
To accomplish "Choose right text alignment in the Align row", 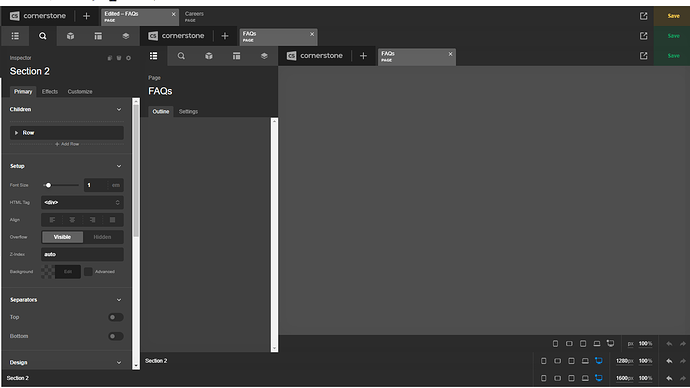I will 92,220.
